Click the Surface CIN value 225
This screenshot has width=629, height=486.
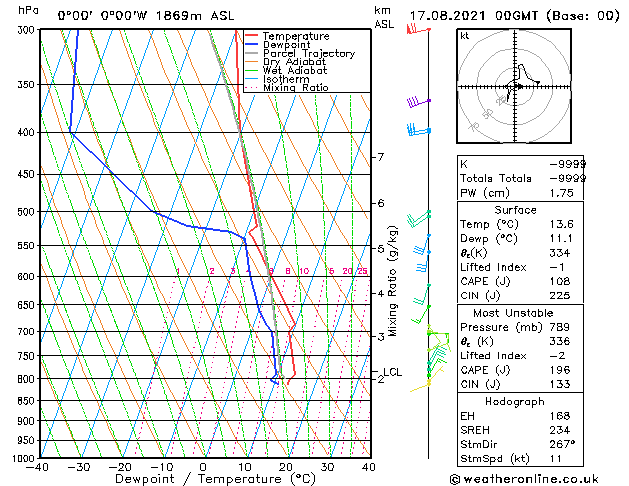tap(560, 296)
